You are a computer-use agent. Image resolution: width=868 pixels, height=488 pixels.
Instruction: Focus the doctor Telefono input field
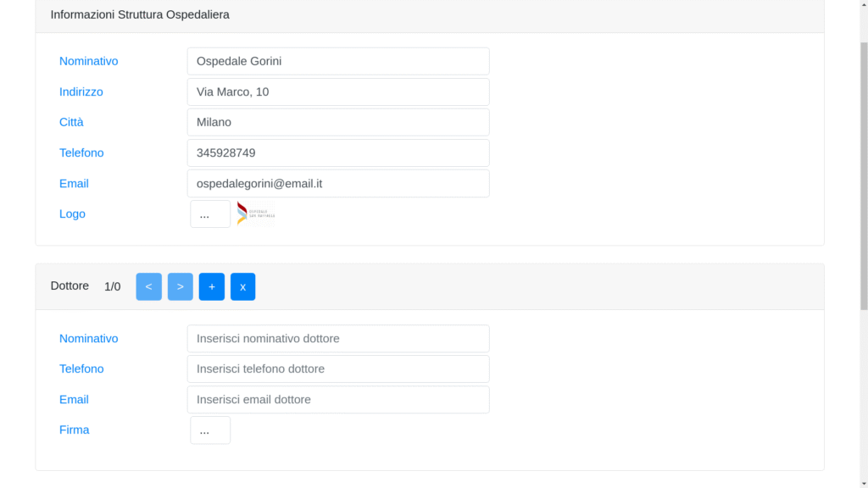(337, 369)
